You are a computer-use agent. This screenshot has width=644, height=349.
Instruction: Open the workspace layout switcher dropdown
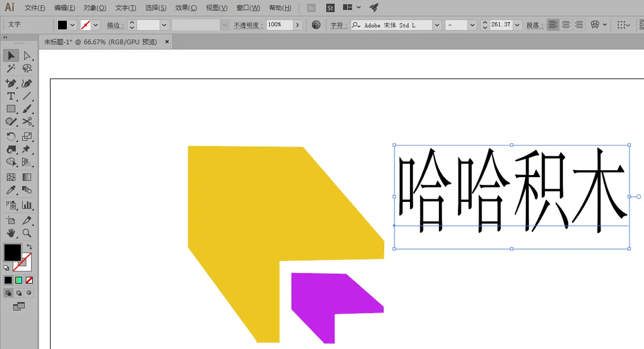(x=358, y=8)
